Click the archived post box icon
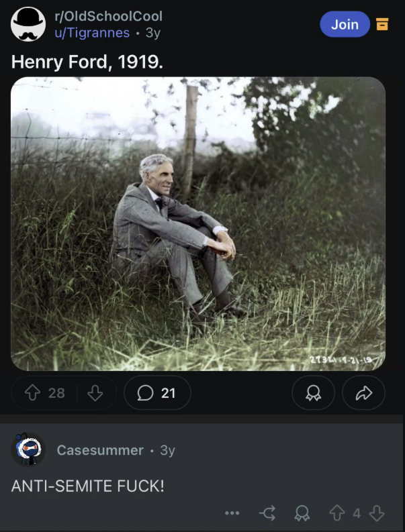 382,24
